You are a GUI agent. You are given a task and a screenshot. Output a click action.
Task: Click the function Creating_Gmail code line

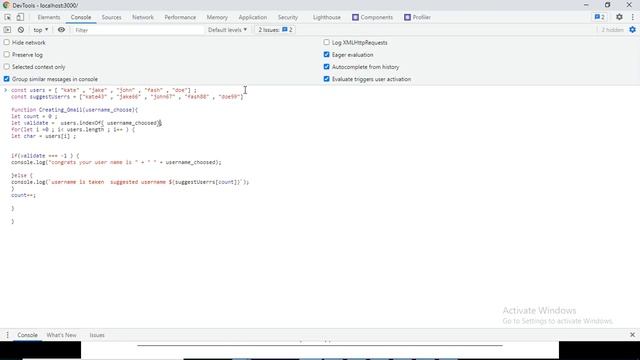pos(74,109)
